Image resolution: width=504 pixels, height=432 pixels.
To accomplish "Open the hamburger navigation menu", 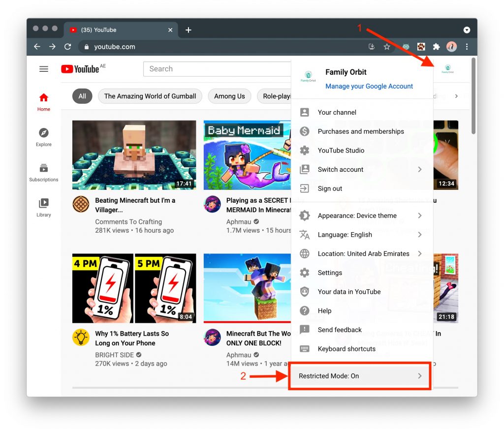I will pyautogui.click(x=43, y=69).
